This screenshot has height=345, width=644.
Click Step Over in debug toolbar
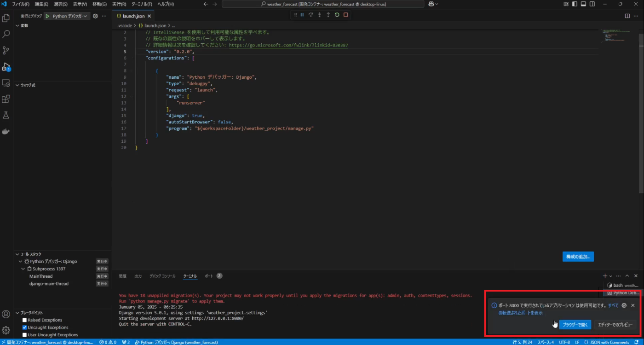click(311, 15)
